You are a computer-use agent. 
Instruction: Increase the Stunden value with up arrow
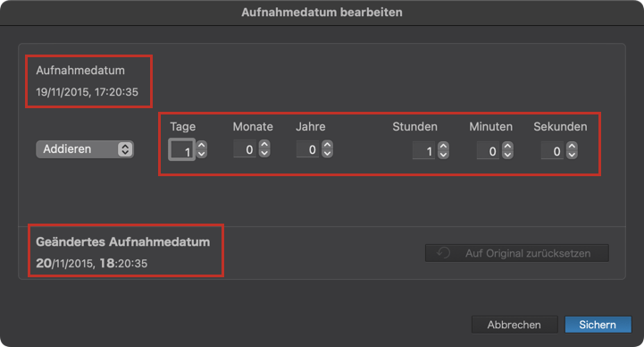pyautogui.click(x=443, y=146)
